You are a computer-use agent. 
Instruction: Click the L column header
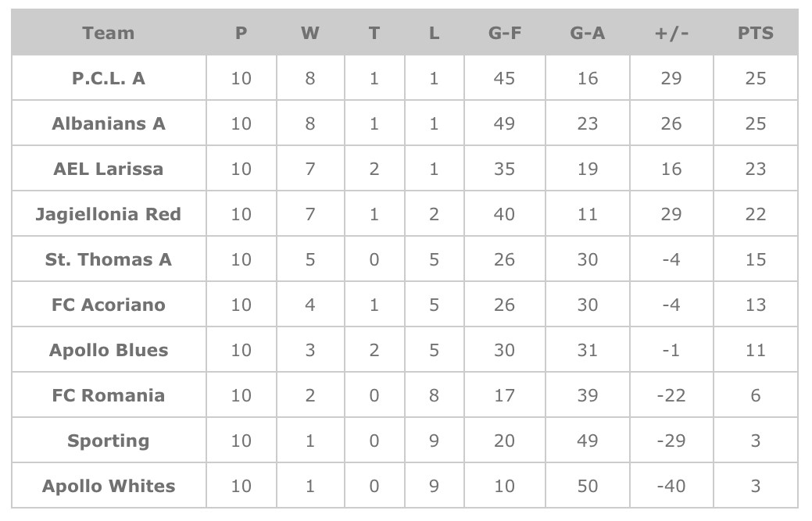pyautogui.click(x=434, y=33)
